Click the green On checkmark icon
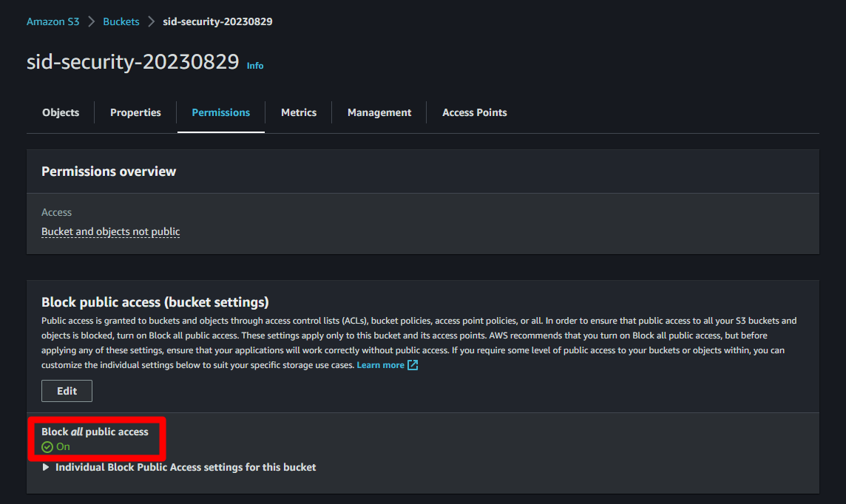The height and width of the screenshot is (504, 846). [x=47, y=447]
